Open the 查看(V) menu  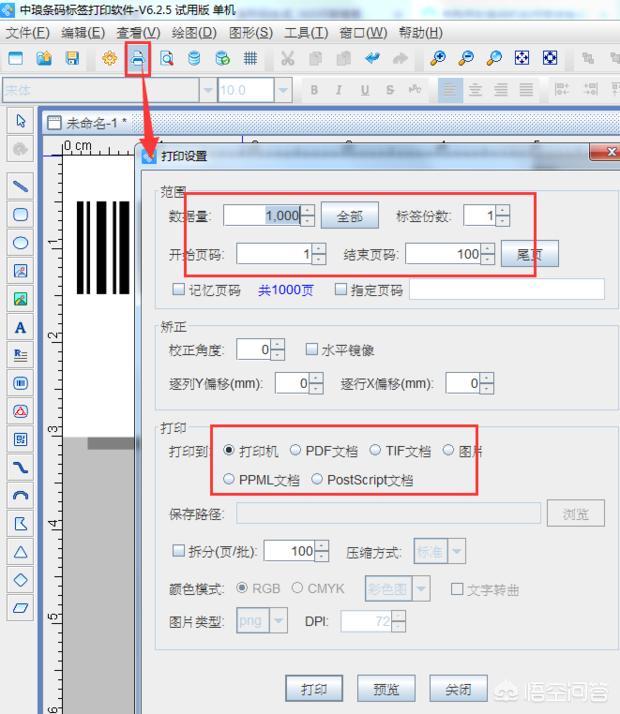coord(138,33)
